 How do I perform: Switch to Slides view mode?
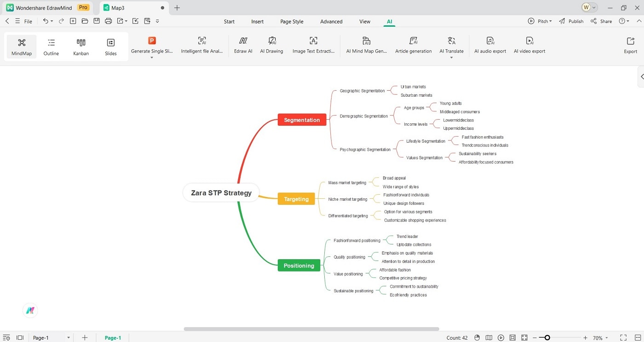pyautogui.click(x=110, y=47)
